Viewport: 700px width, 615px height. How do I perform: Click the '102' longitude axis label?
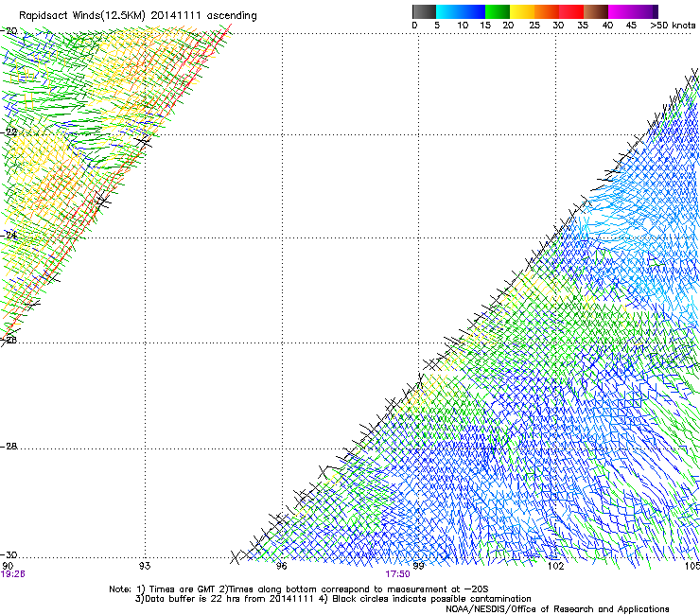pyautogui.click(x=555, y=566)
